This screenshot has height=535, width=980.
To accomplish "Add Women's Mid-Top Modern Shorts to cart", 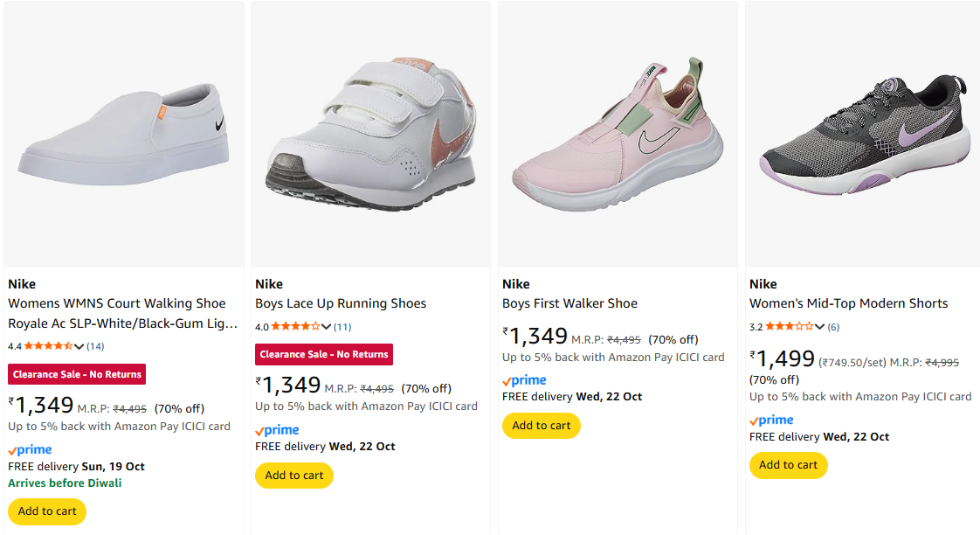I will click(789, 465).
